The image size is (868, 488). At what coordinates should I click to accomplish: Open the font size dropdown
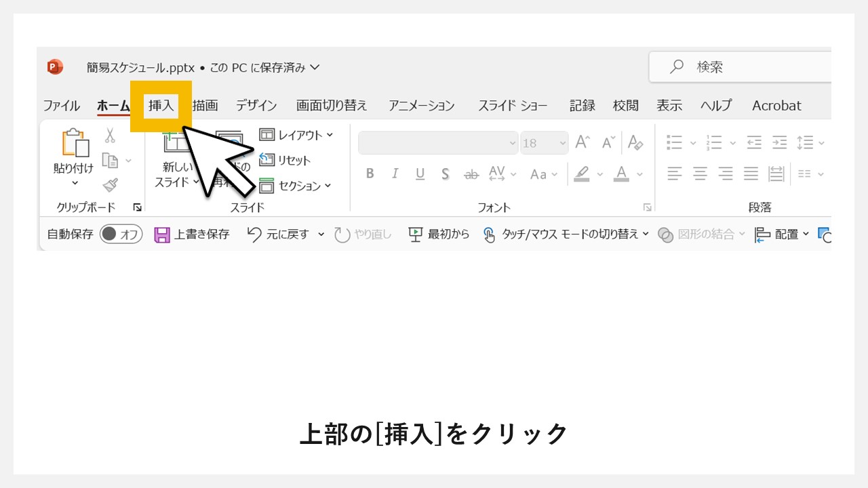(x=562, y=143)
